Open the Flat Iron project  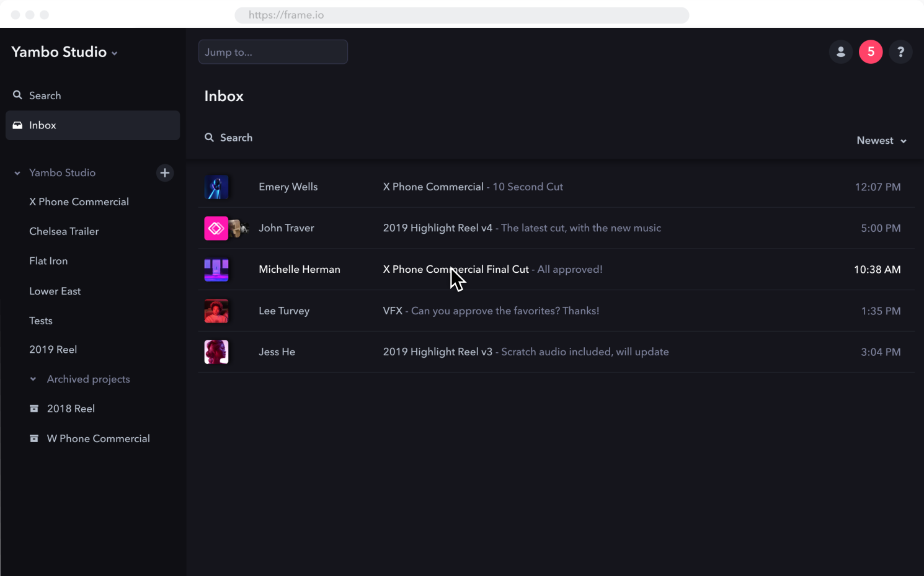tap(48, 261)
